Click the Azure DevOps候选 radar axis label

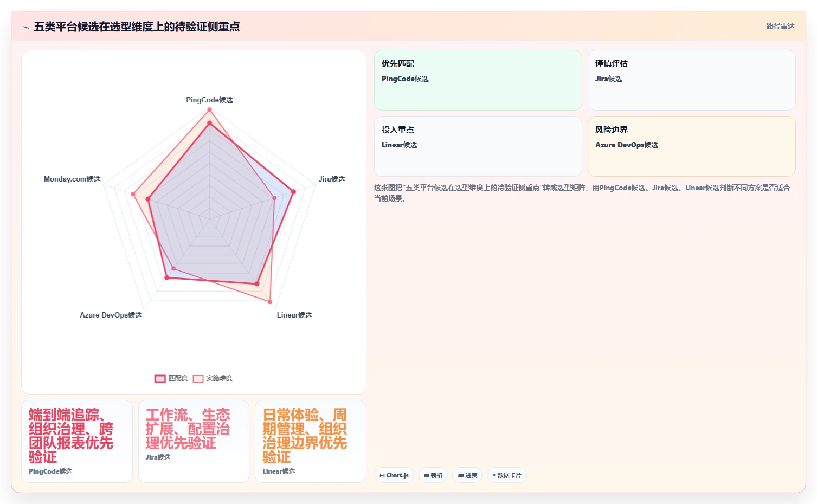[x=111, y=315]
